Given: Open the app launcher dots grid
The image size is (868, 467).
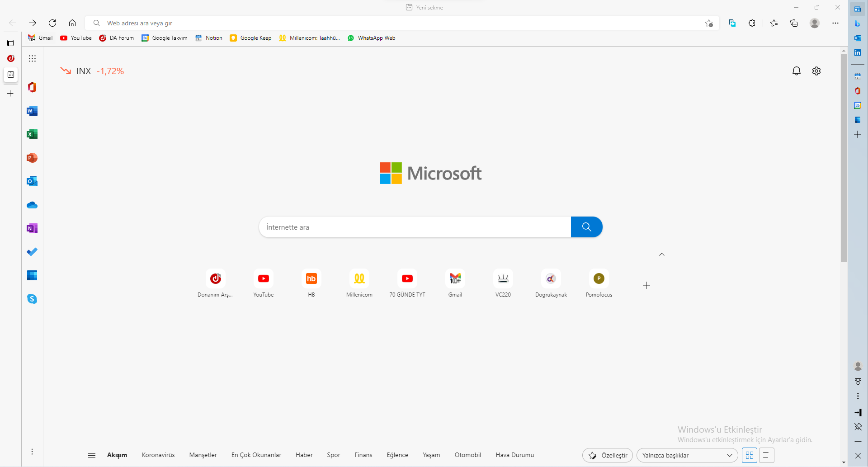Looking at the screenshot, I should [32, 58].
